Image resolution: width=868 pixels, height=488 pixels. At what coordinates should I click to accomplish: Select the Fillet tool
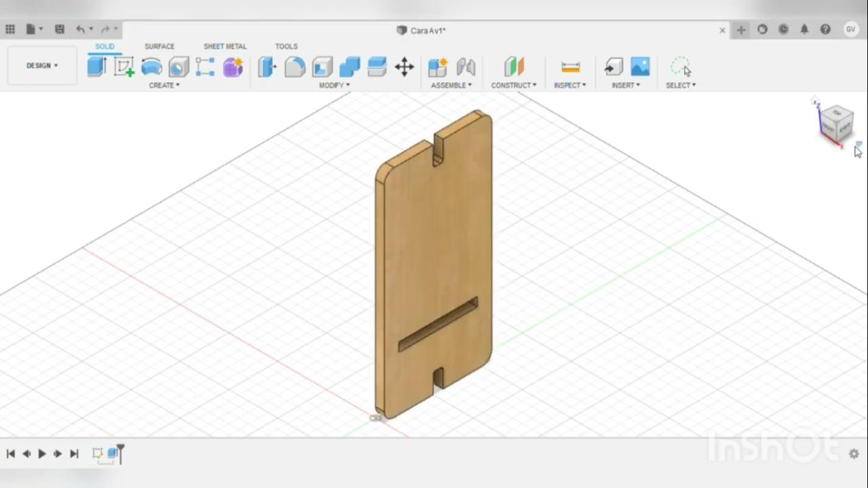pyautogui.click(x=294, y=67)
